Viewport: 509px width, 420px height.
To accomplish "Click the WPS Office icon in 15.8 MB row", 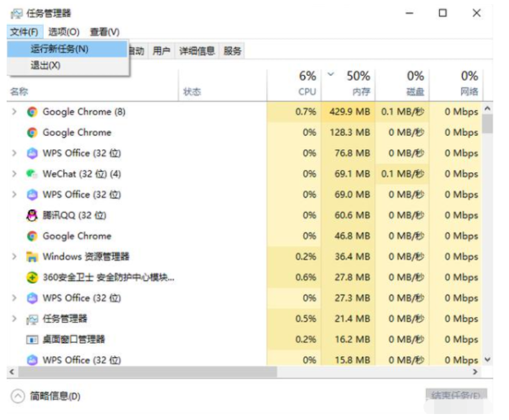I will (32, 360).
